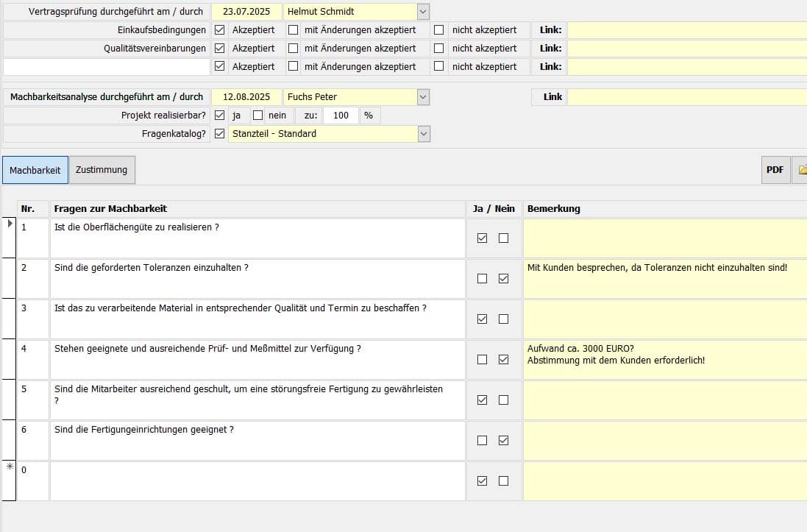The height and width of the screenshot is (532, 807).
Task: Uncheck the 'ja' checkbox for Projekt realisierbar
Action: (x=219, y=116)
